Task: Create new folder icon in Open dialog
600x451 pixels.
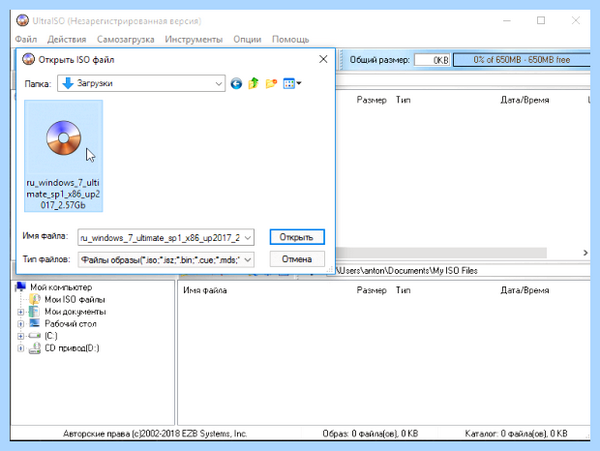Action: click(x=271, y=83)
